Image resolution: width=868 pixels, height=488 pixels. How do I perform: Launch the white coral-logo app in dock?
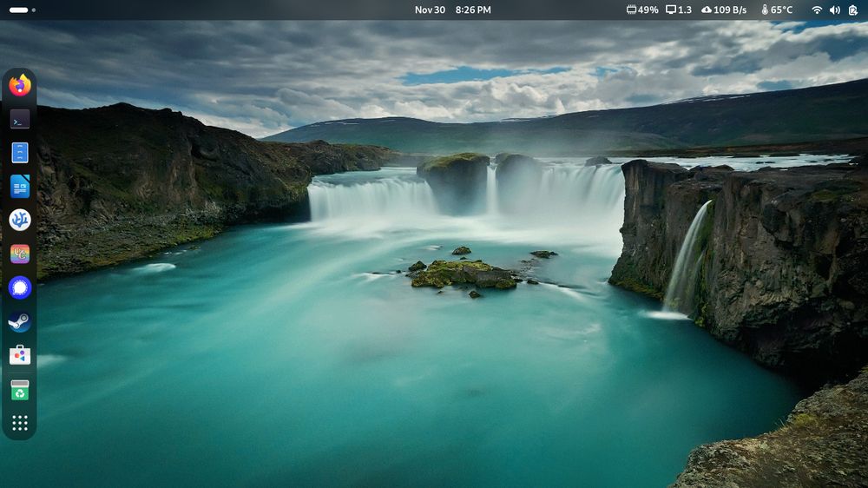[20, 221]
